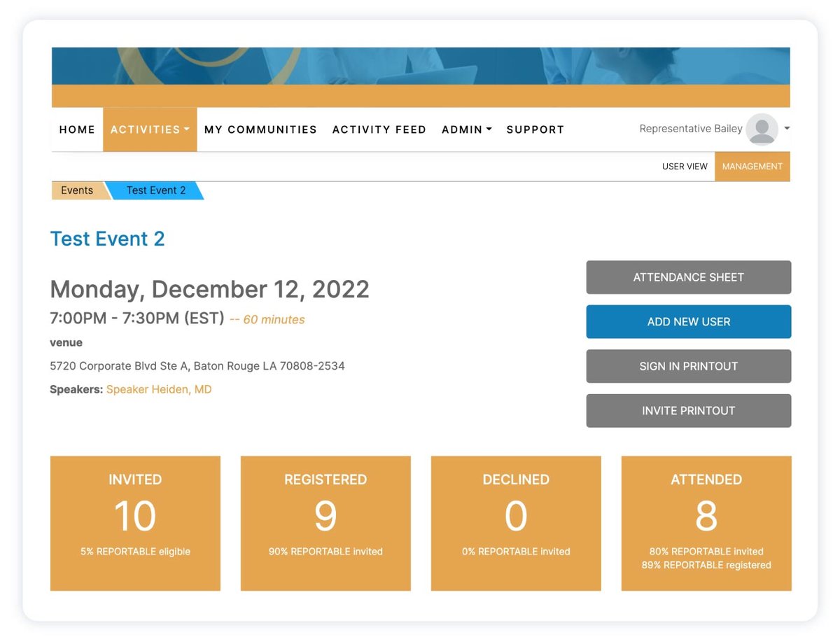Click the DECLINED statistics tile
840x644 pixels.
point(516,523)
